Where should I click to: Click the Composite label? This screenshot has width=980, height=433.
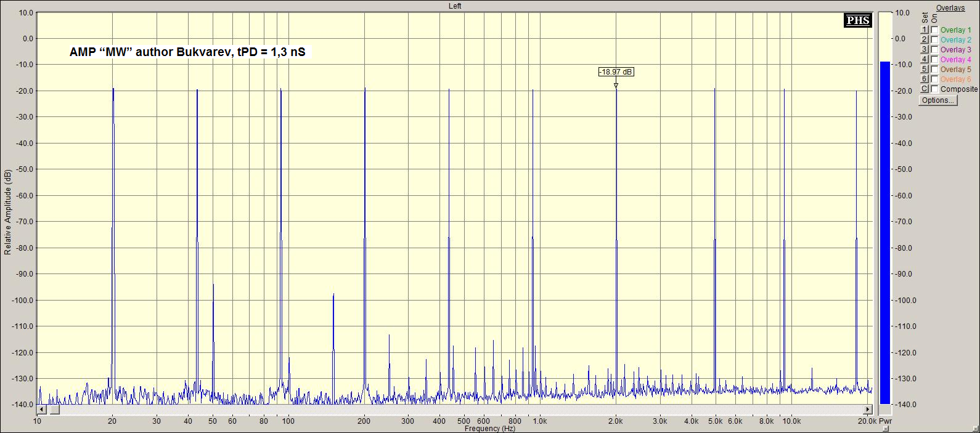coord(959,89)
